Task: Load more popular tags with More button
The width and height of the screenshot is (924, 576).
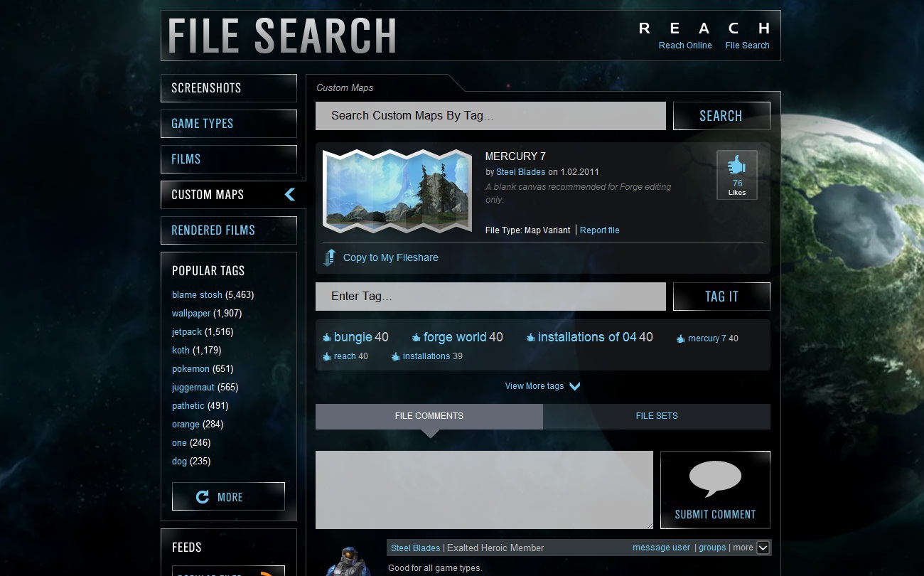Action: pos(228,496)
